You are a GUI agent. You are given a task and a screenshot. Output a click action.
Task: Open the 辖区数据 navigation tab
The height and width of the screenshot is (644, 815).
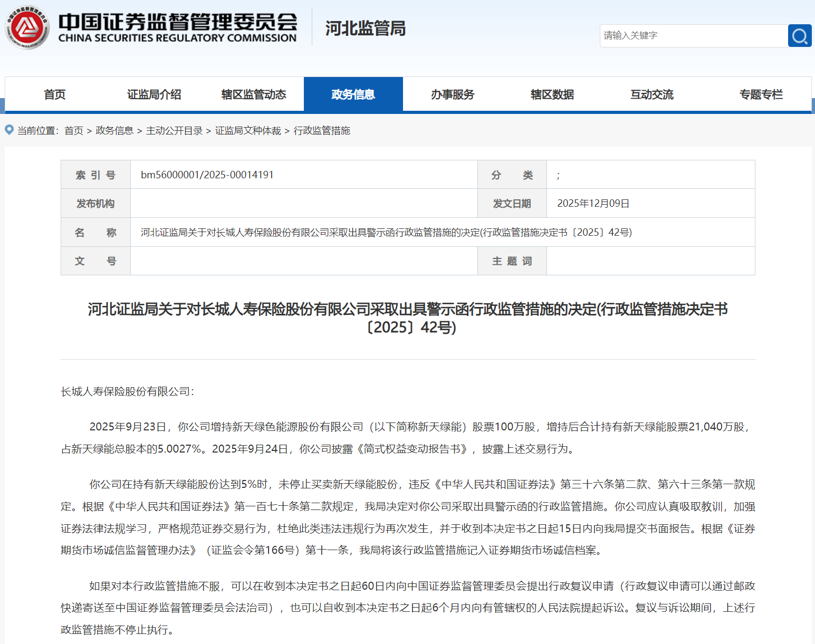point(552,94)
